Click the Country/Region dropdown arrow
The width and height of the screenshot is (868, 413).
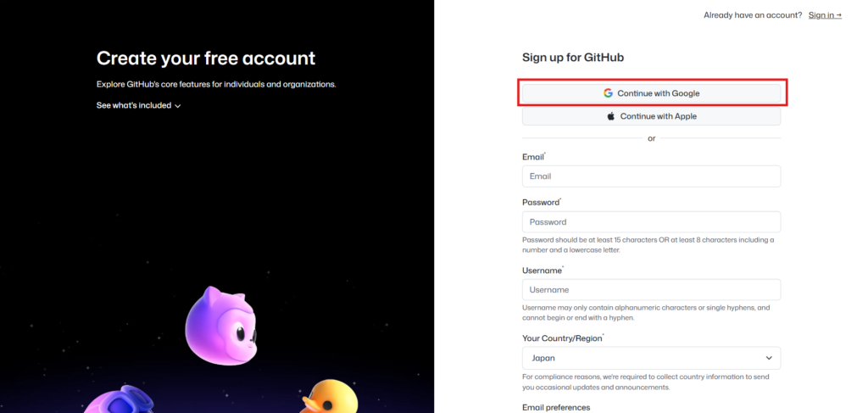pos(769,358)
